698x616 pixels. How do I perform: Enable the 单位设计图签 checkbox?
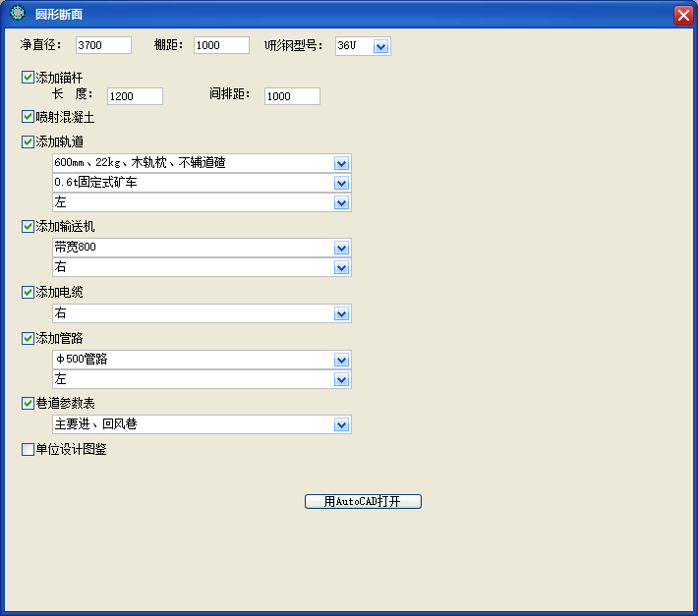click(28, 449)
